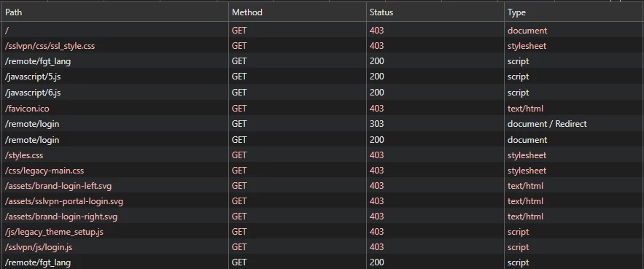Image resolution: width=644 pixels, height=269 pixels.
Task: Click the GET method of /javascript/6.js
Action: click(x=239, y=93)
